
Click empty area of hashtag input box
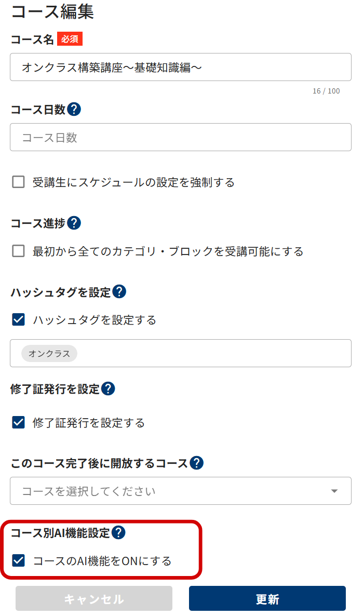[214, 353]
